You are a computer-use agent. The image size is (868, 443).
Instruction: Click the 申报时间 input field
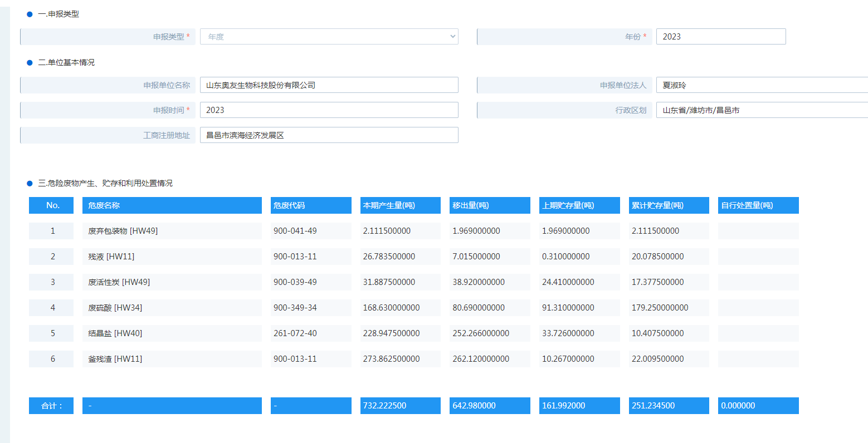(x=329, y=110)
